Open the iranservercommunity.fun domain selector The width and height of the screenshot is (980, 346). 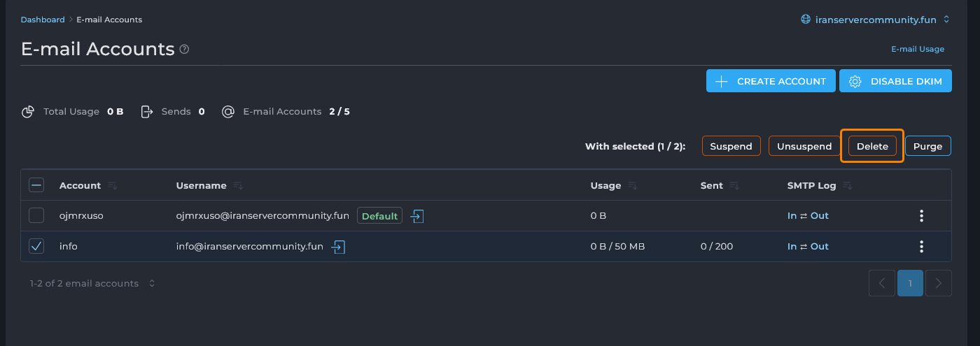(x=875, y=20)
